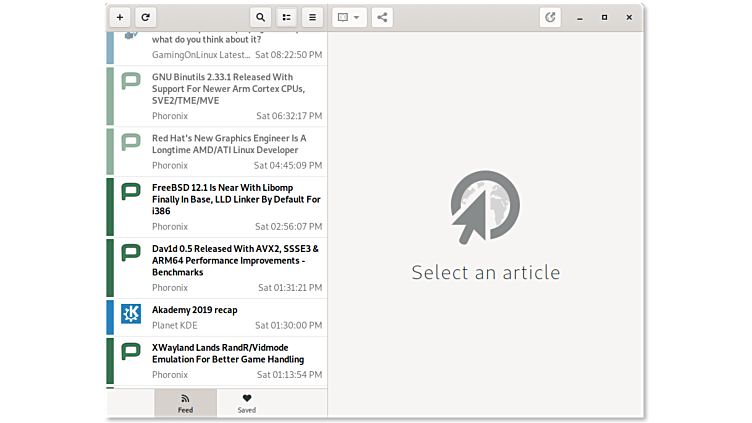
Task: Select the FreeBSD 12.1 article
Action: click(235, 199)
